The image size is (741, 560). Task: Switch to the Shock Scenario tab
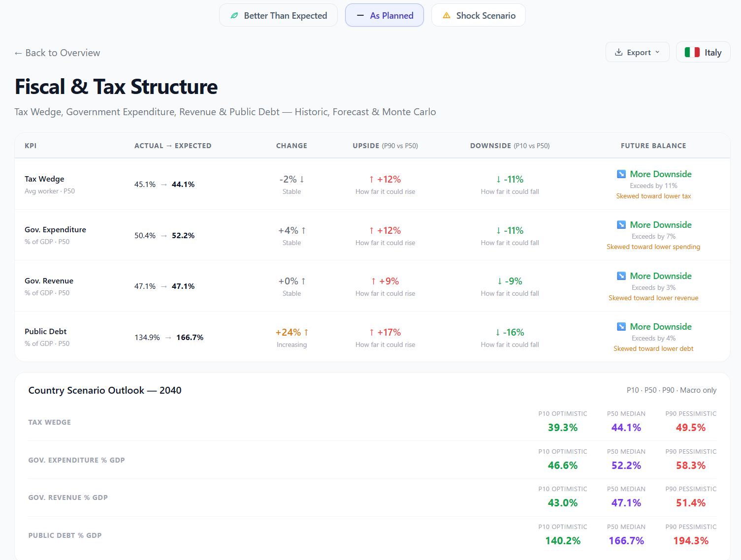479,16
